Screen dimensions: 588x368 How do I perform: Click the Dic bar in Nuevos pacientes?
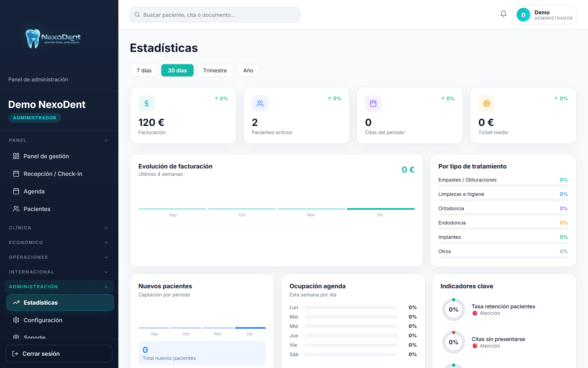point(250,328)
